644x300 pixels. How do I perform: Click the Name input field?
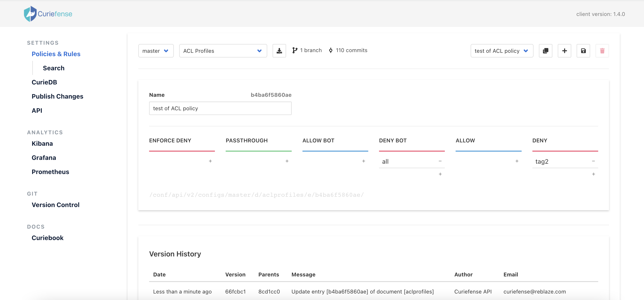220,108
